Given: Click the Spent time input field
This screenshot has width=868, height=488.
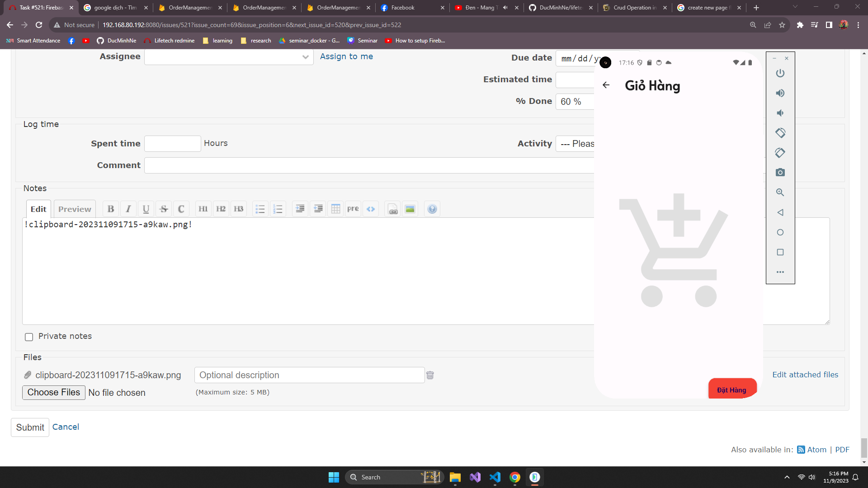Looking at the screenshot, I should click(x=172, y=144).
